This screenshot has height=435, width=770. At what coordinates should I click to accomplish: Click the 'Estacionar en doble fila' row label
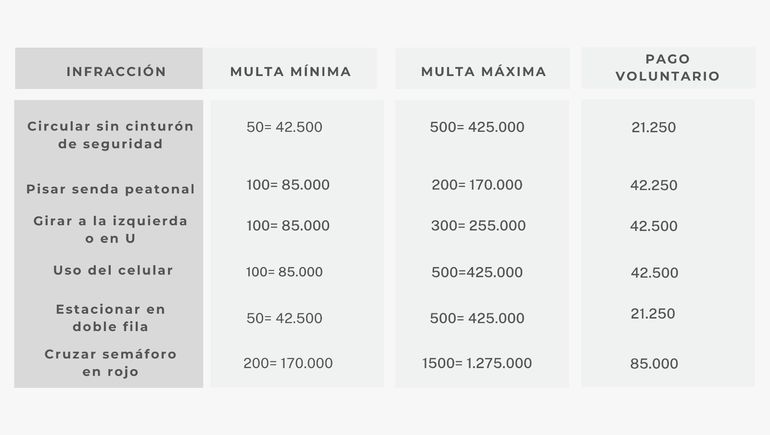click(x=110, y=318)
